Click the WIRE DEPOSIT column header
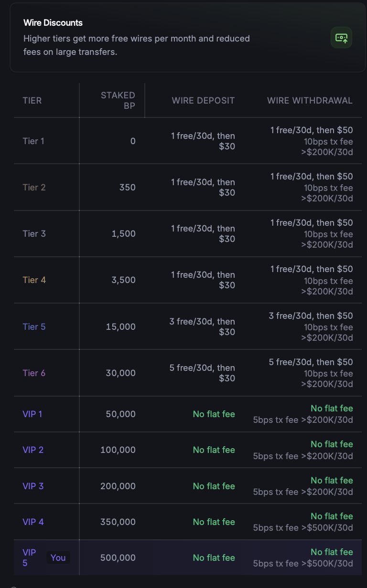The width and height of the screenshot is (367, 588). click(204, 101)
